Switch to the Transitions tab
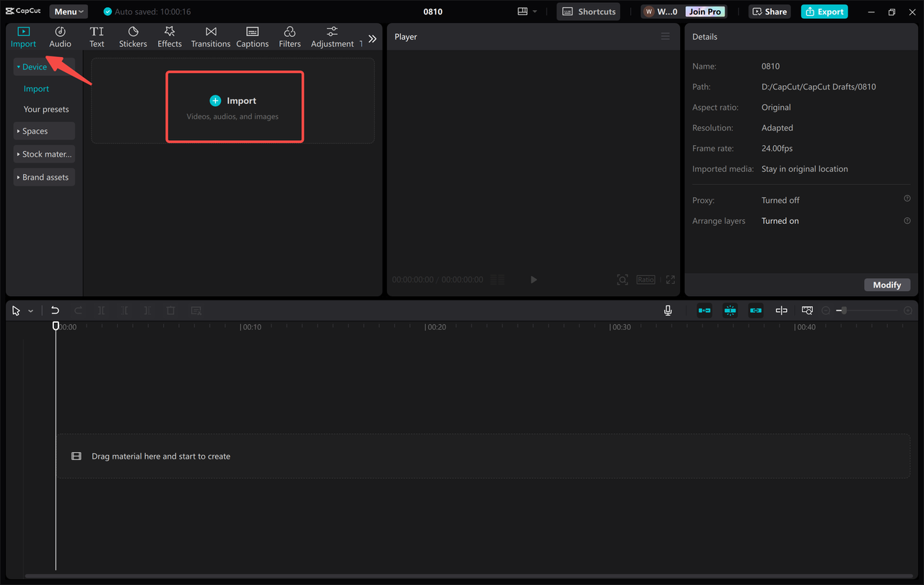The height and width of the screenshot is (585, 924). (x=211, y=37)
